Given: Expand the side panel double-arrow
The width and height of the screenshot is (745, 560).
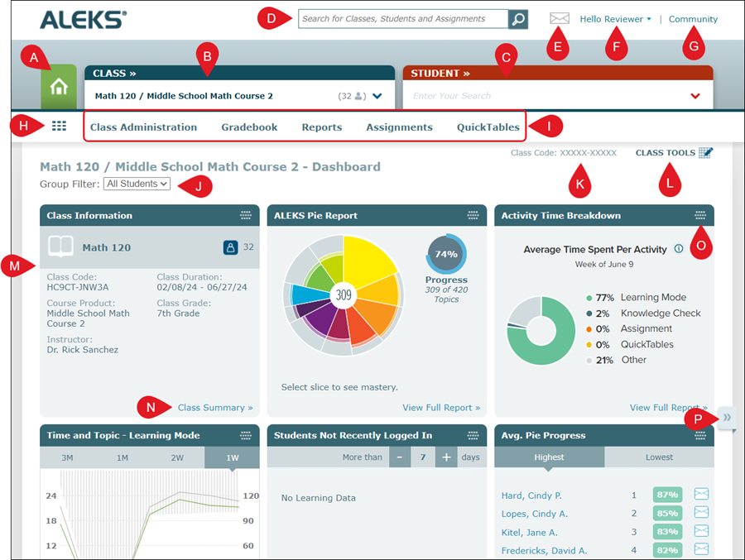Looking at the screenshot, I should (x=726, y=418).
